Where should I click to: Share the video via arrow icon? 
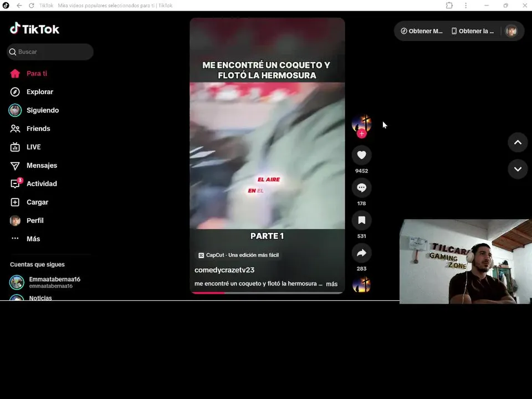click(x=361, y=253)
